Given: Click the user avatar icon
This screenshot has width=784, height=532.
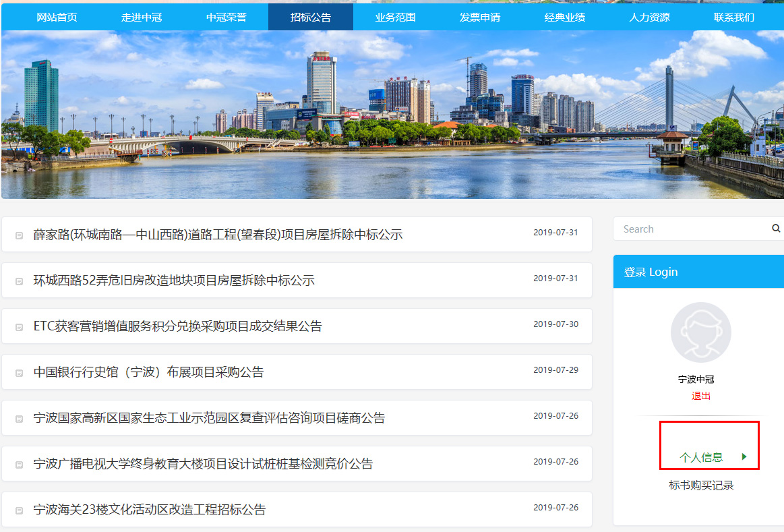Looking at the screenshot, I should tap(700, 332).
